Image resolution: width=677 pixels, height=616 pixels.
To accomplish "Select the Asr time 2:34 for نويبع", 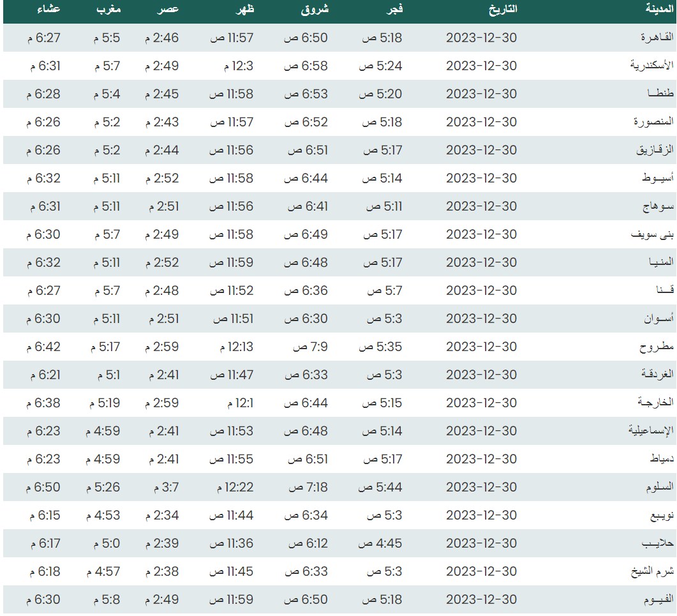I will pyautogui.click(x=162, y=515).
